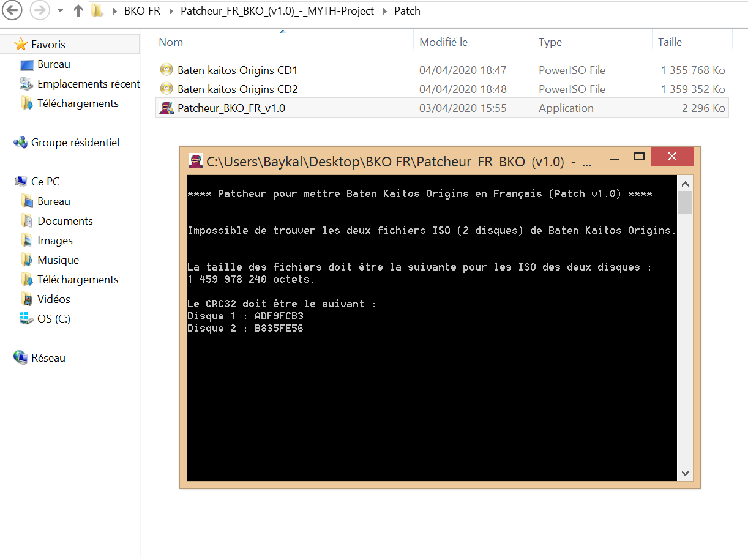Click CRC value ADF9FCB3 in console

tap(279, 316)
